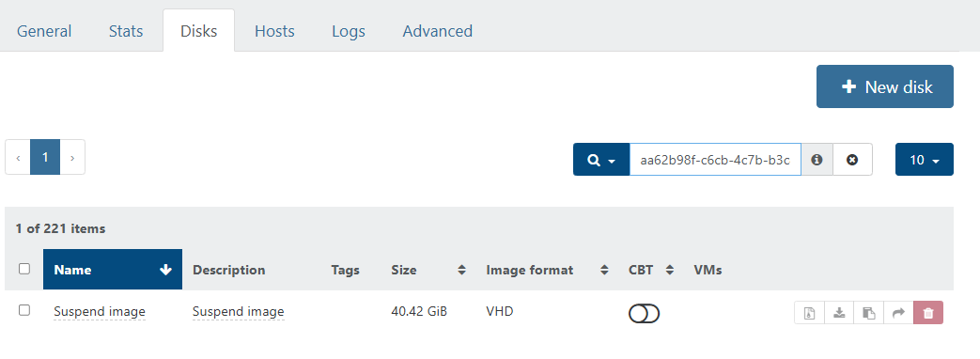The width and height of the screenshot is (980, 359).
Task: Go to the next page arrow
Action: pyautogui.click(x=72, y=157)
